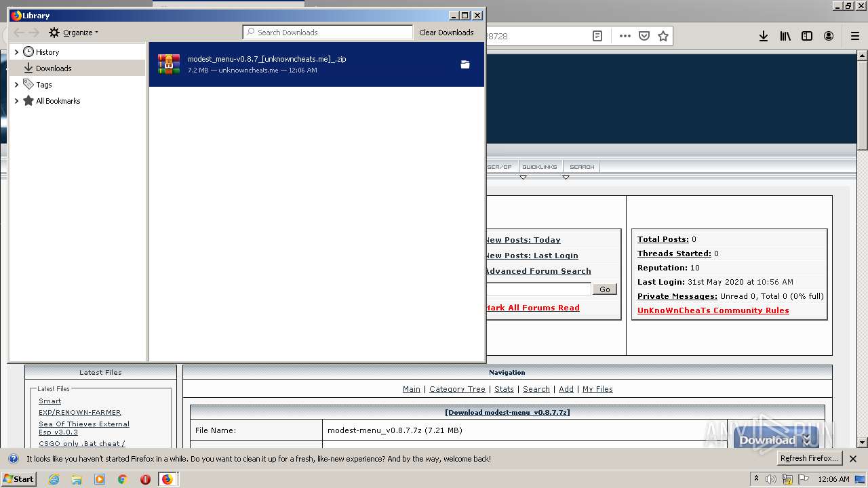Viewport: 868px width, 488px height.
Task: Bookmark this page with star icon
Action: click(663, 36)
